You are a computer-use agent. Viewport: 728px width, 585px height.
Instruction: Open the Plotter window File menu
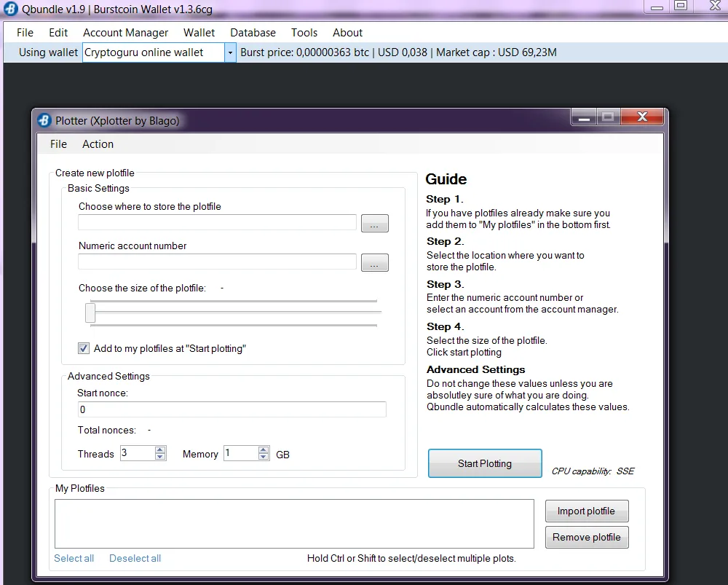coord(58,144)
